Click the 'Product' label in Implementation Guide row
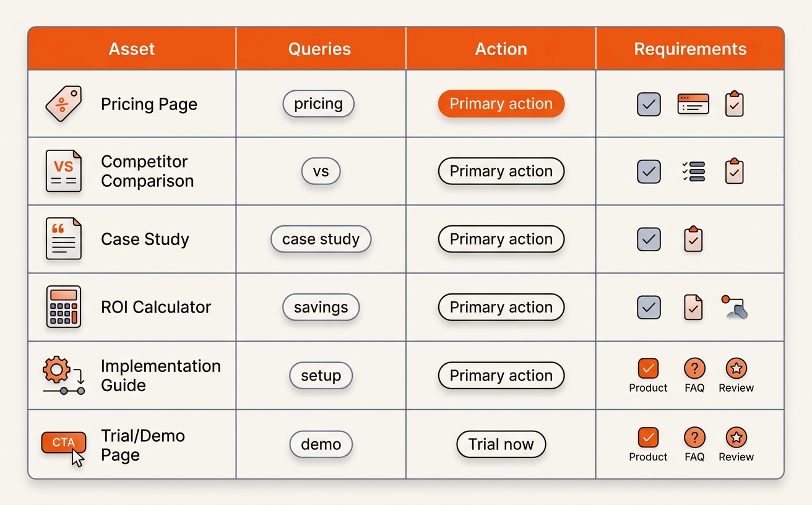812x505 pixels. 648,388
